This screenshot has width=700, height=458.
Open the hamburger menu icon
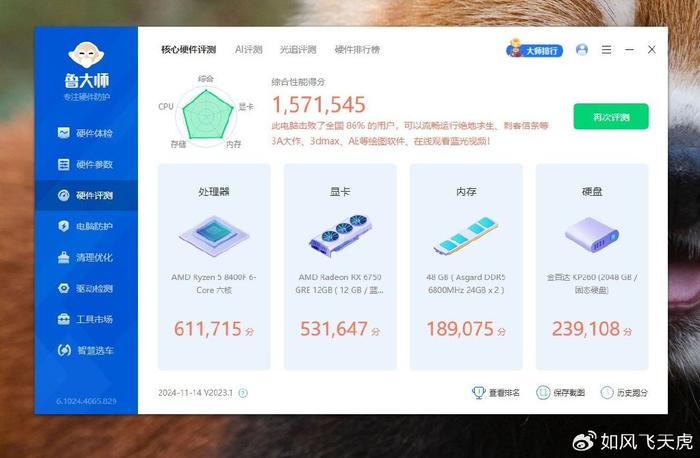point(606,50)
